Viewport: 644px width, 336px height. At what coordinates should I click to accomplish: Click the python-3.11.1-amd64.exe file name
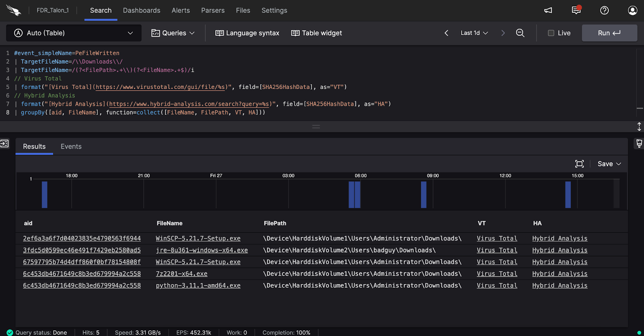point(198,285)
